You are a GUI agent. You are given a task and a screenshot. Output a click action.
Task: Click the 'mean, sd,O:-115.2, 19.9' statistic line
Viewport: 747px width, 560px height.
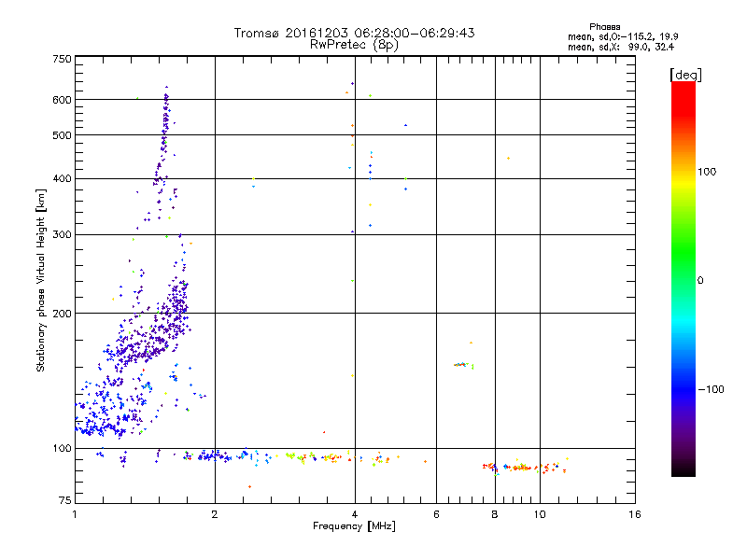pos(623,36)
